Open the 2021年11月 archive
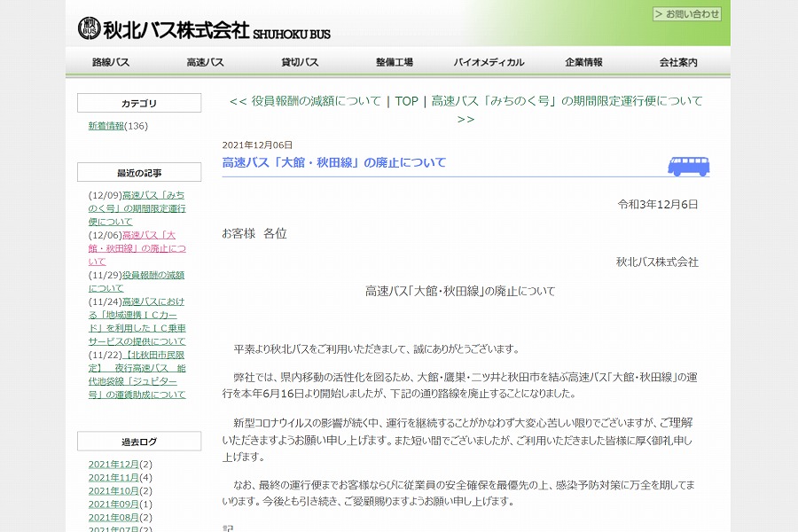This screenshot has height=532, width=798. (x=113, y=478)
